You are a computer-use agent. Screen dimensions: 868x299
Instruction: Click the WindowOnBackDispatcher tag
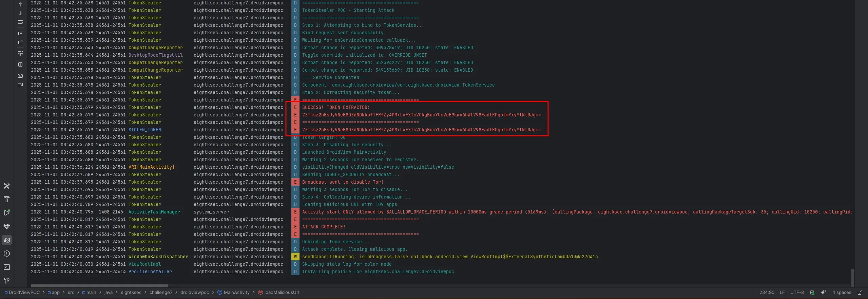pyautogui.click(x=158, y=257)
